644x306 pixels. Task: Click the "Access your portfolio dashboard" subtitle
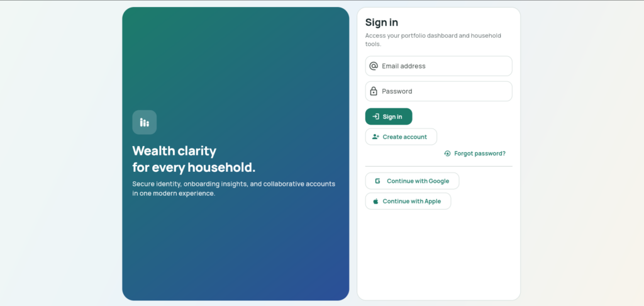433,40
